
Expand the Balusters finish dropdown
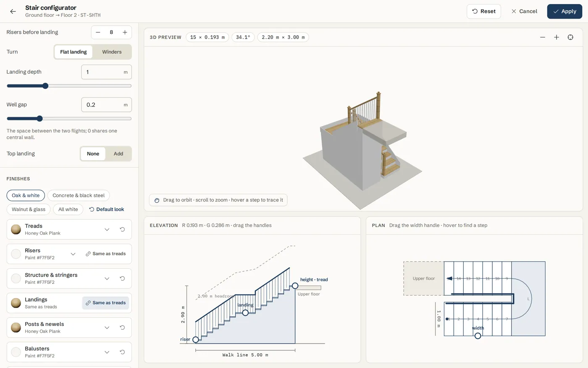coord(107,352)
